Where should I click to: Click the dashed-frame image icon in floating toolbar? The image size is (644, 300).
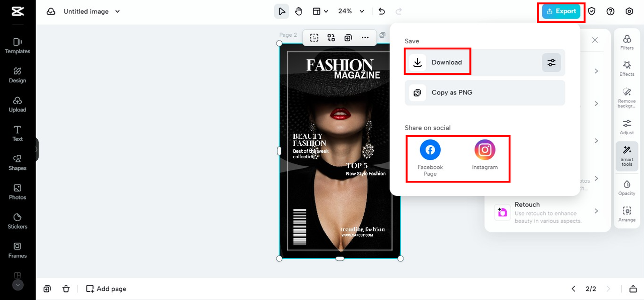314,37
